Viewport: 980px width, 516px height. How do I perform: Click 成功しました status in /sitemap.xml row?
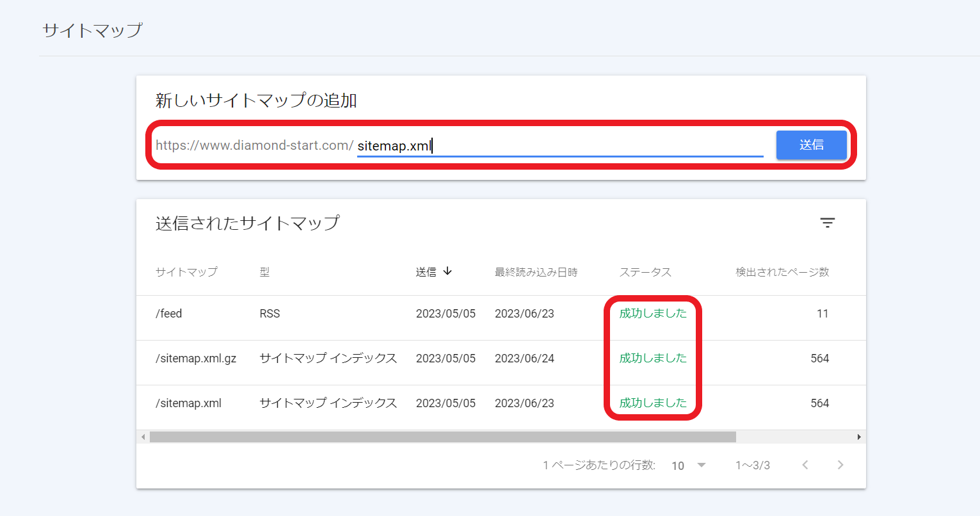click(653, 403)
